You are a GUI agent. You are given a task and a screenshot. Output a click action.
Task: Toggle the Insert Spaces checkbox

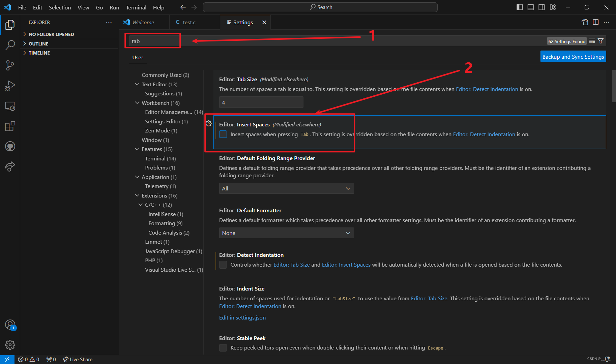(x=223, y=134)
